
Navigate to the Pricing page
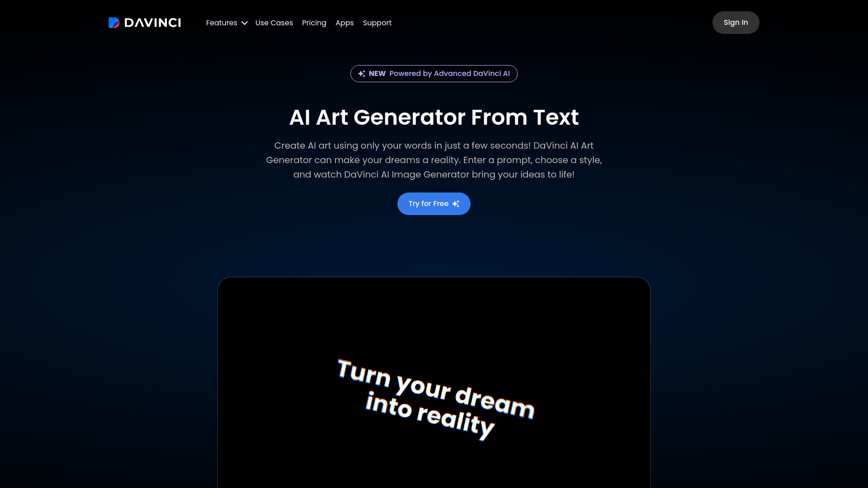tap(314, 22)
